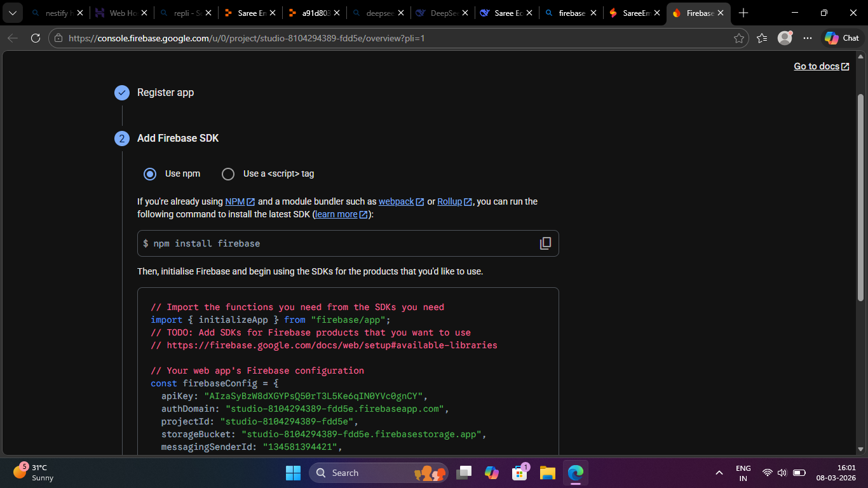This screenshot has width=868, height=488.
Task: Bookmark this page with the star icon
Action: point(738,38)
